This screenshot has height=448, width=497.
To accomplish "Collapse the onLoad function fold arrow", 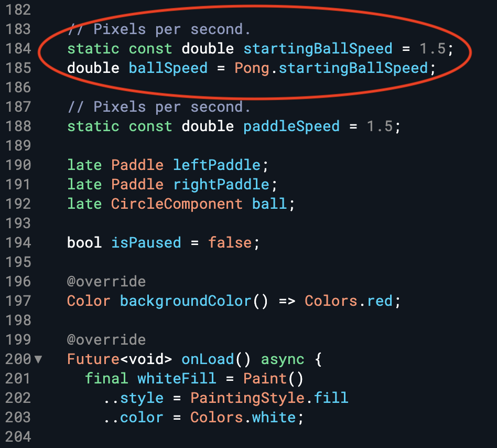I will 38,360.
